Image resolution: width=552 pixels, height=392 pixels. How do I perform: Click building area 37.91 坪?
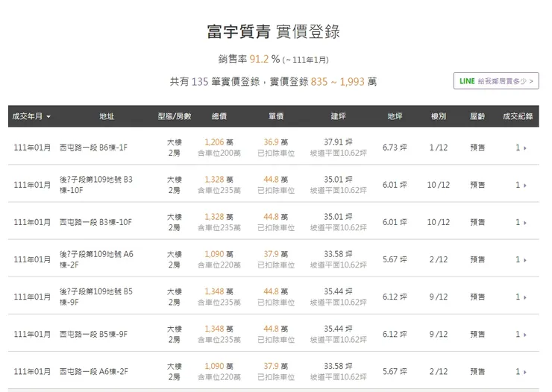click(338, 142)
